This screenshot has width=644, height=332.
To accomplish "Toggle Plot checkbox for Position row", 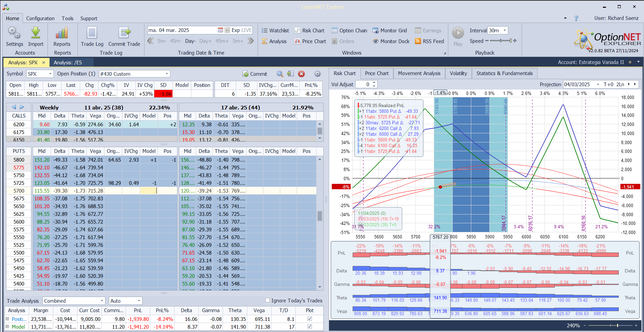I will point(310,319).
